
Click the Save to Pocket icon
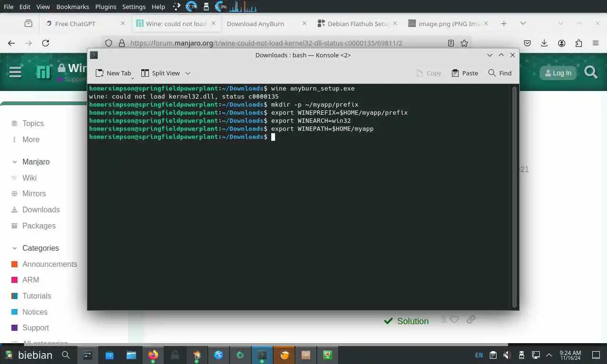(x=527, y=43)
